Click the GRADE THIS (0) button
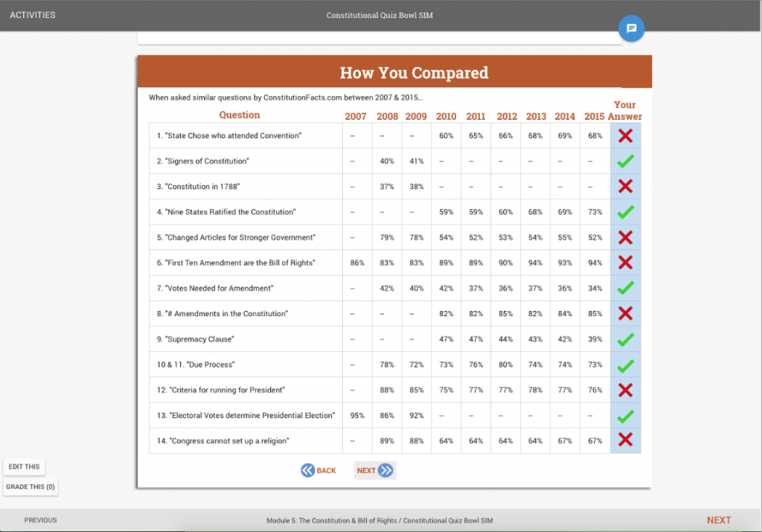The image size is (762, 532). 31,487
